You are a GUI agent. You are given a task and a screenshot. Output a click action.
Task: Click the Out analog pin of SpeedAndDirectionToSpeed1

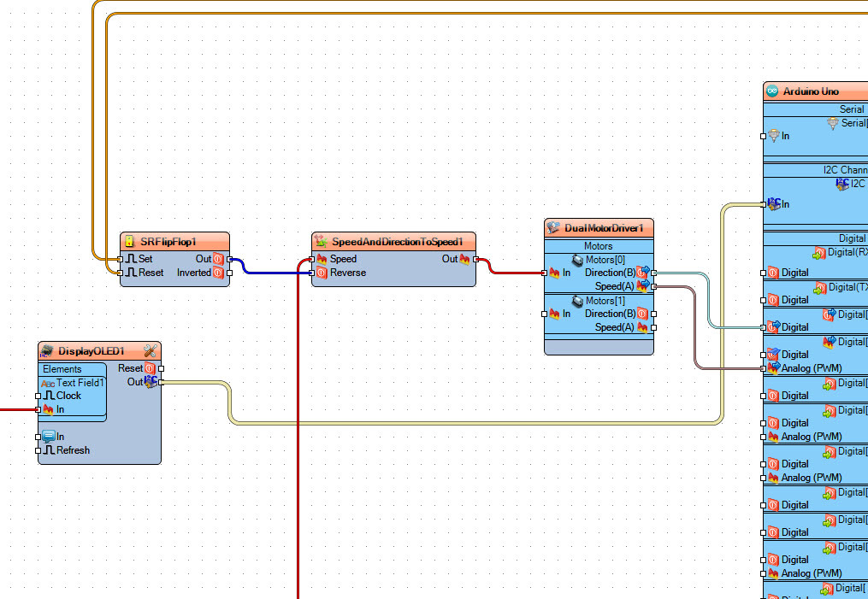coord(476,259)
